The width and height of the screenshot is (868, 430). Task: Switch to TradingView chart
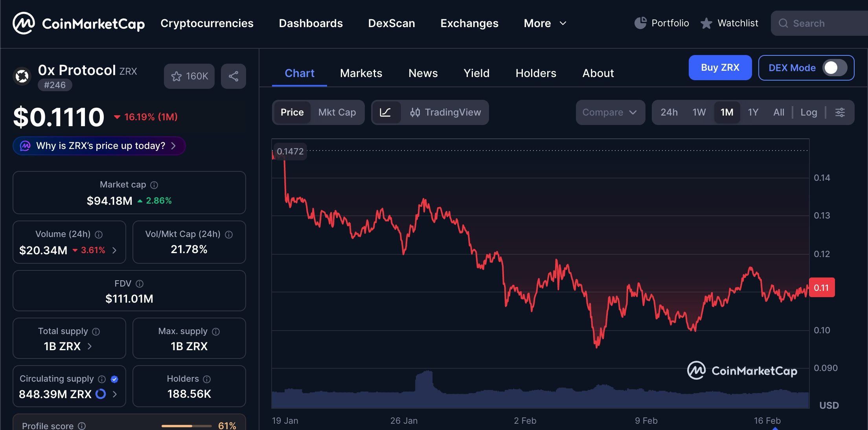coord(445,112)
